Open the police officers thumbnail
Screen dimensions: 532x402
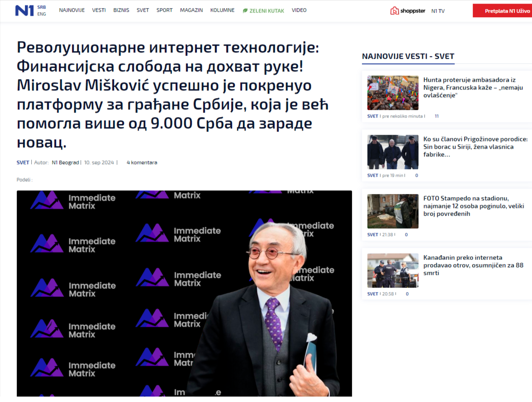pyautogui.click(x=393, y=270)
